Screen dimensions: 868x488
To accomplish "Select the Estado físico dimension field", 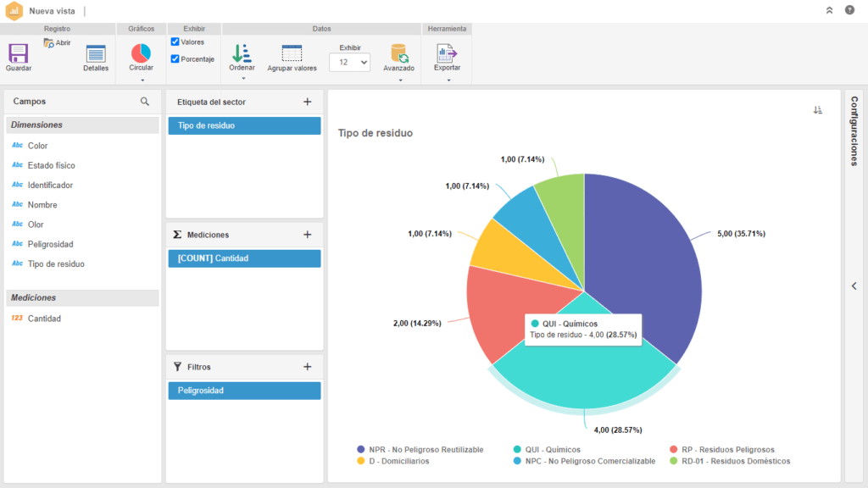I will click(x=51, y=165).
